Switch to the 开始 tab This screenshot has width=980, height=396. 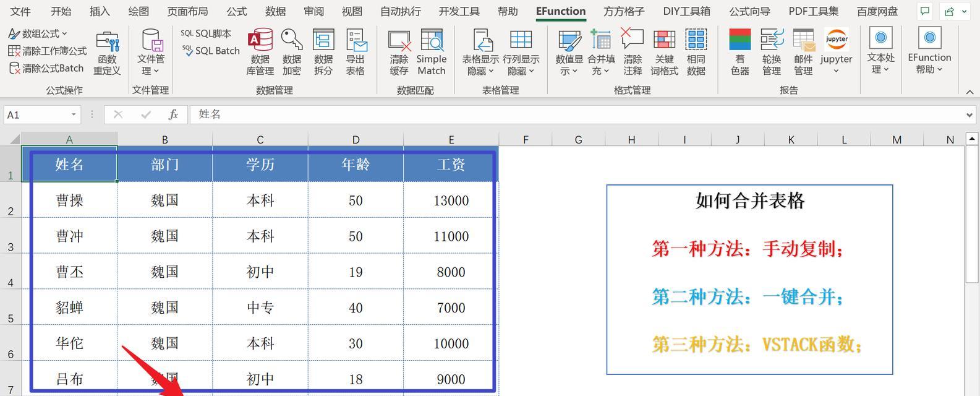pos(61,11)
